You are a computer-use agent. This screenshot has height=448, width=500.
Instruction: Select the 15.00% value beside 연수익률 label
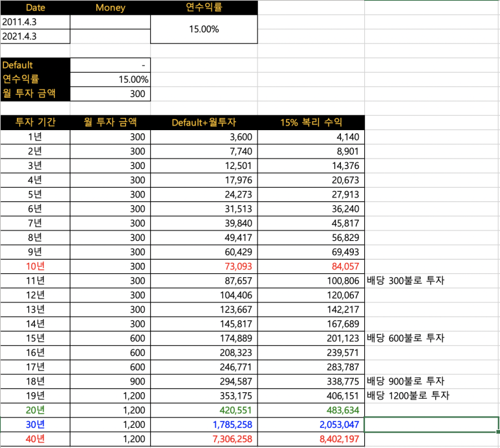[110, 80]
